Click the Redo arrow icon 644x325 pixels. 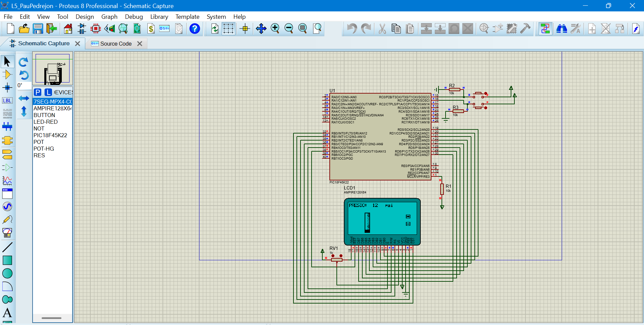tap(366, 29)
